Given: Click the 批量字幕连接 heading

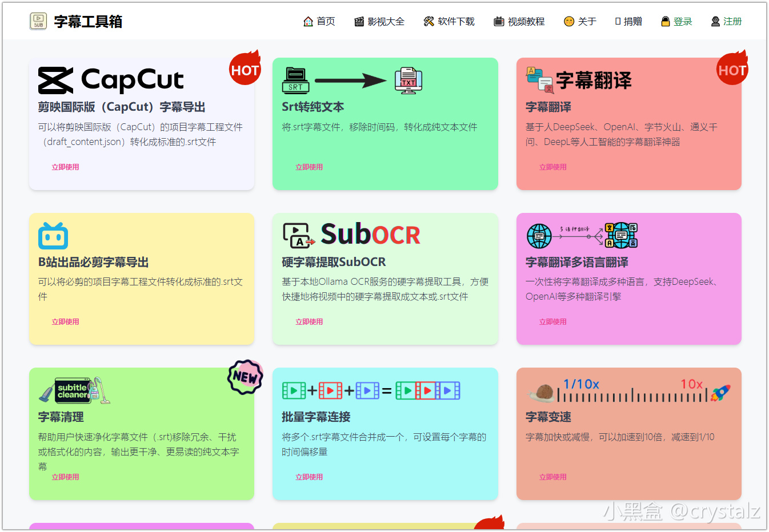Looking at the screenshot, I should [x=316, y=417].
